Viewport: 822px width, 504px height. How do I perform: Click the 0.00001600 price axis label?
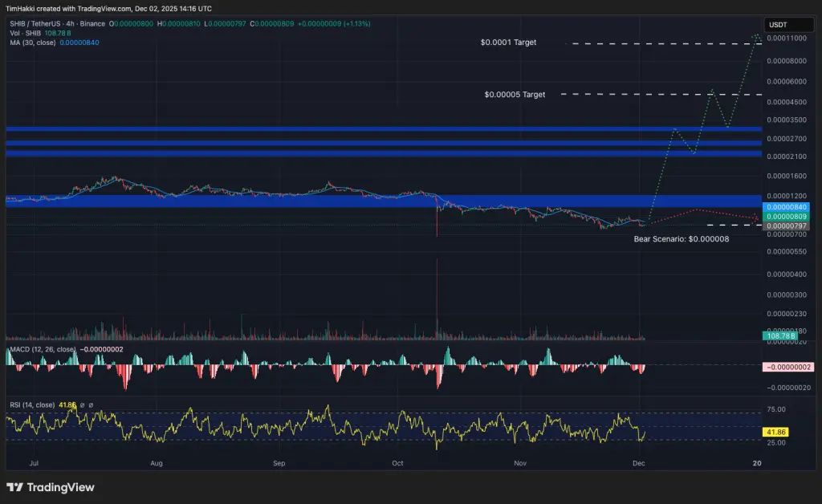787,176
